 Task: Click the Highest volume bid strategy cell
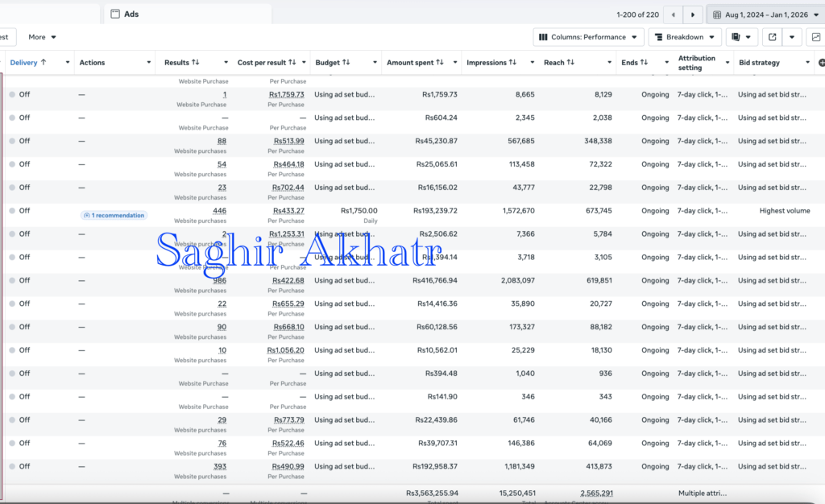(x=785, y=211)
